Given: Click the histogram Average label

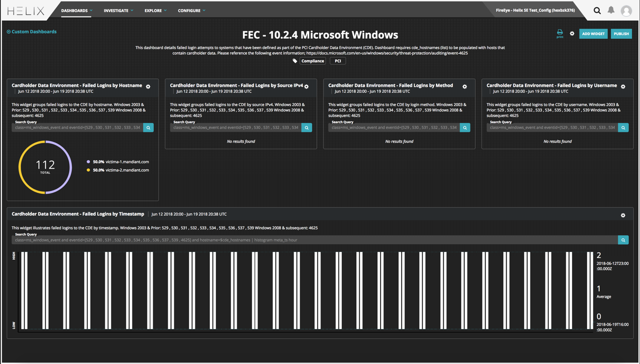Looking at the screenshot, I should (604, 297).
